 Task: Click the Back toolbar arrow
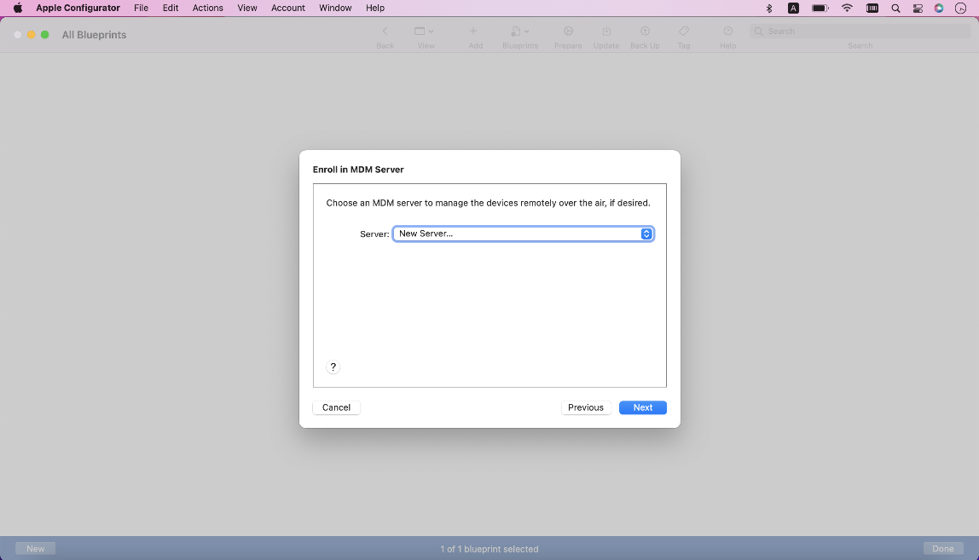[x=385, y=32]
